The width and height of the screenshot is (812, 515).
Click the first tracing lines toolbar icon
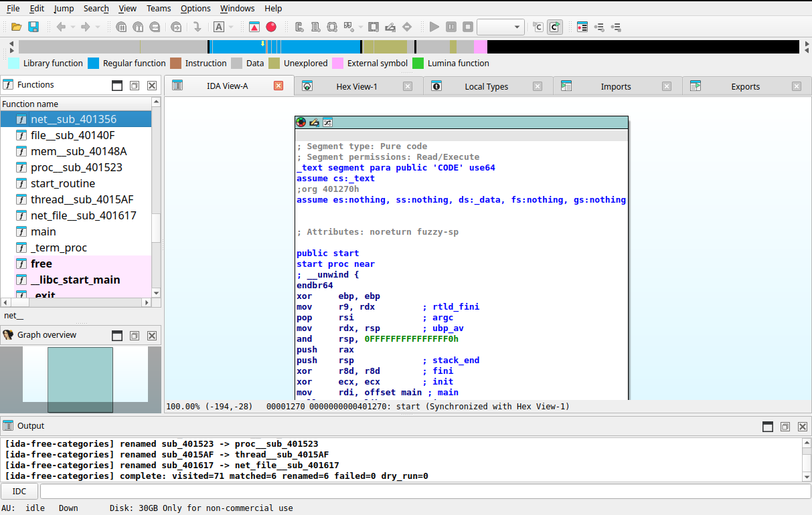pyautogui.click(x=599, y=27)
